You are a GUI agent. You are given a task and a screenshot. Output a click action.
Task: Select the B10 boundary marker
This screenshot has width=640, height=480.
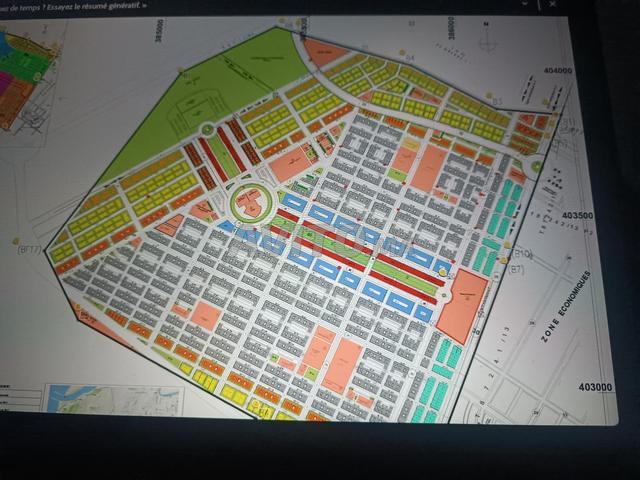[524, 255]
